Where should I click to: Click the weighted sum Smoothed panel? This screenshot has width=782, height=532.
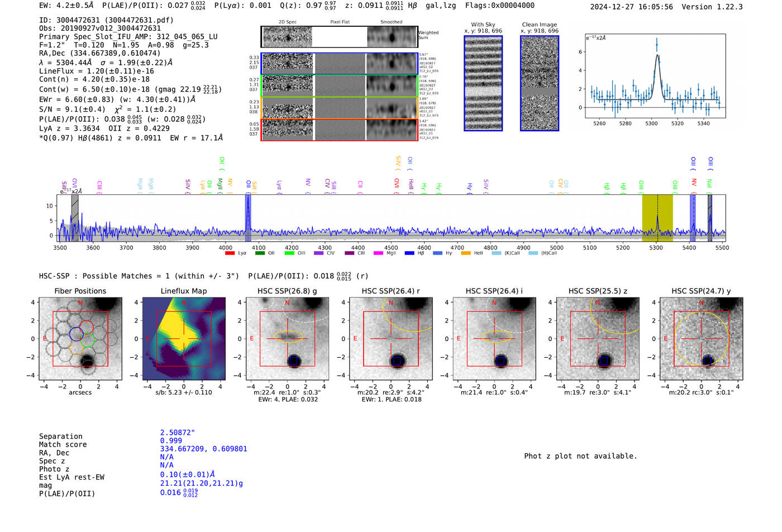(392, 37)
